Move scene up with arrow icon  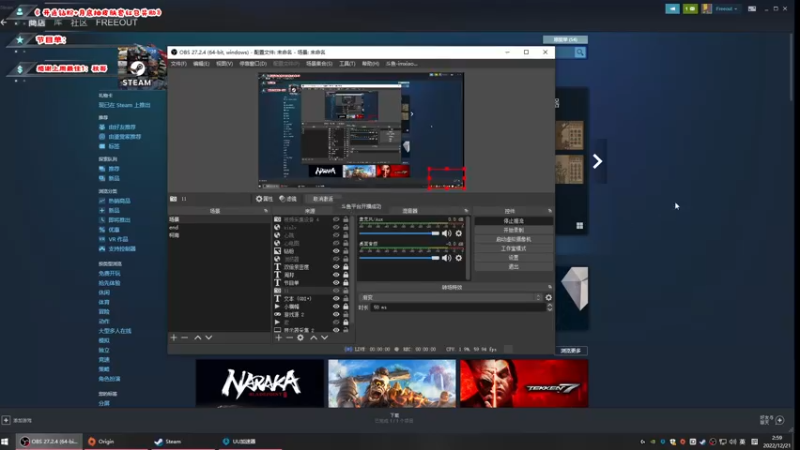(x=197, y=338)
